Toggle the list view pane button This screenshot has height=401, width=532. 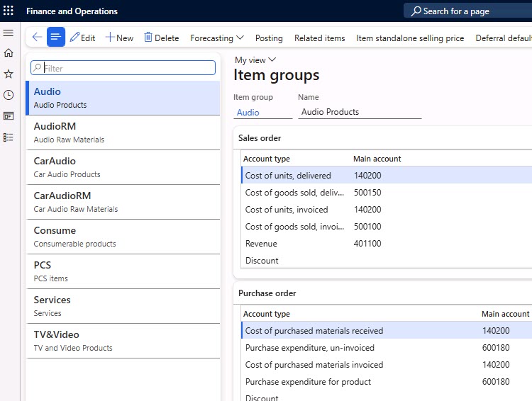56,38
